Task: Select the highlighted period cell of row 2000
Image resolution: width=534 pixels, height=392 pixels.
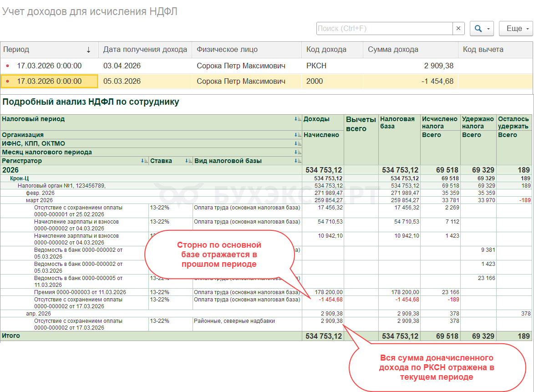Action: 49,81
